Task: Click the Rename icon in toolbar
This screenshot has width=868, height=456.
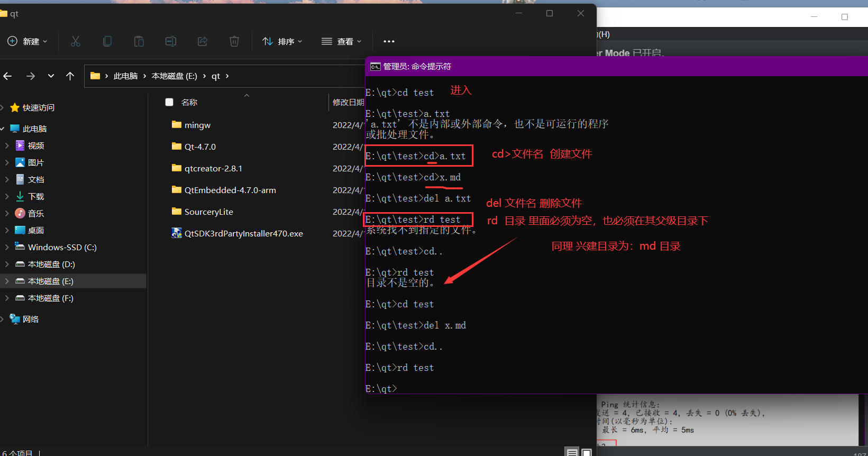Action: tap(171, 41)
